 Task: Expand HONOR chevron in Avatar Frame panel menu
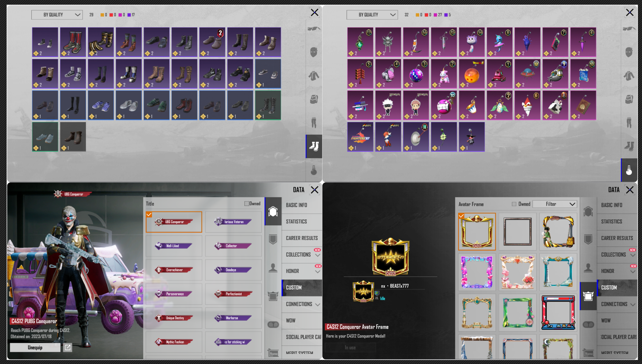pos(633,271)
